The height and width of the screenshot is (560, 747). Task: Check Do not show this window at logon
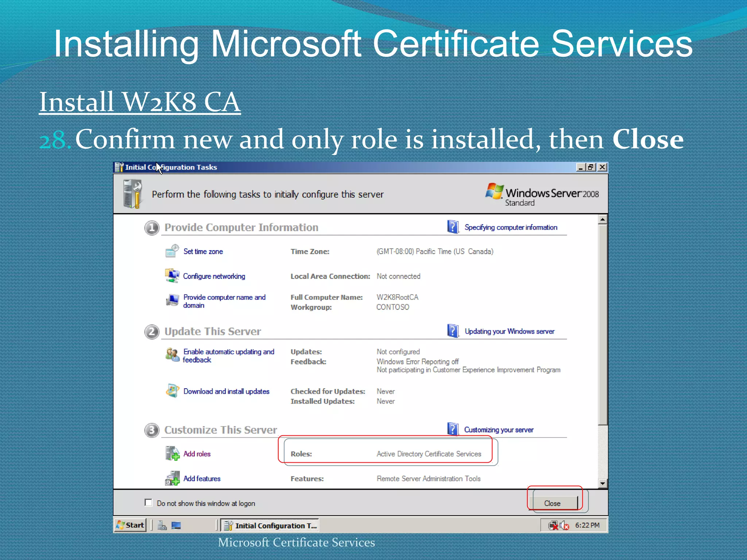pyautogui.click(x=148, y=503)
